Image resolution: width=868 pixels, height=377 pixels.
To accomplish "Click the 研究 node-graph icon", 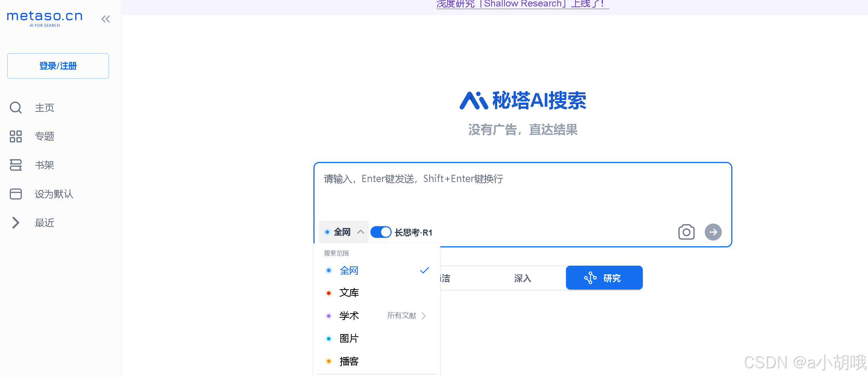I will (x=590, y=278).
